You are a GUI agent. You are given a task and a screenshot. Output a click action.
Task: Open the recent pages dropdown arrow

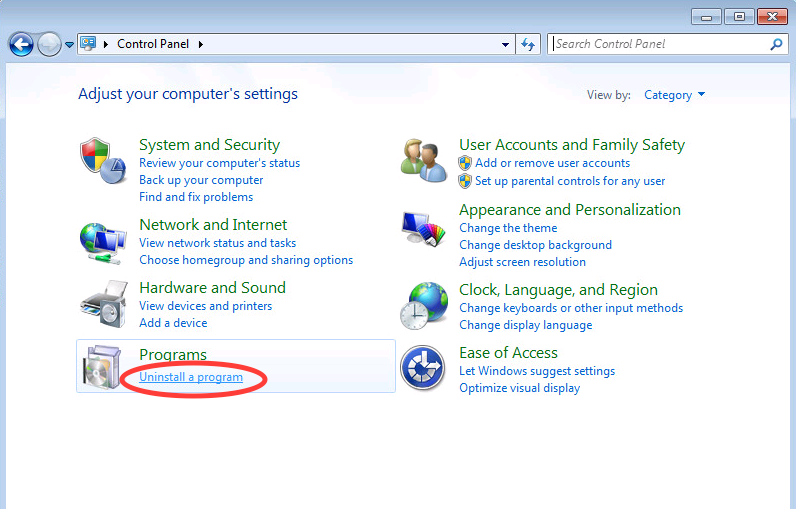[x=69, y=44]
